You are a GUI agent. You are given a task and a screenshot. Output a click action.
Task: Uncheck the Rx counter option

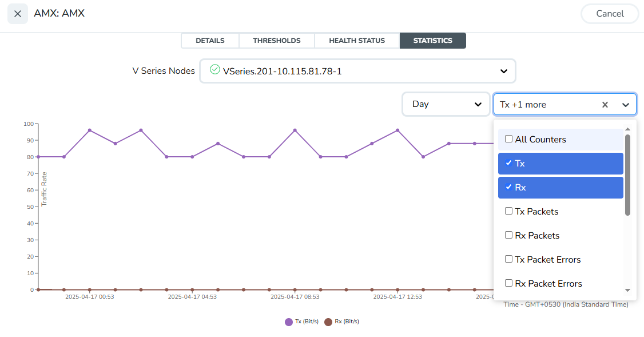pyautogui.click(x=508, y=187)
